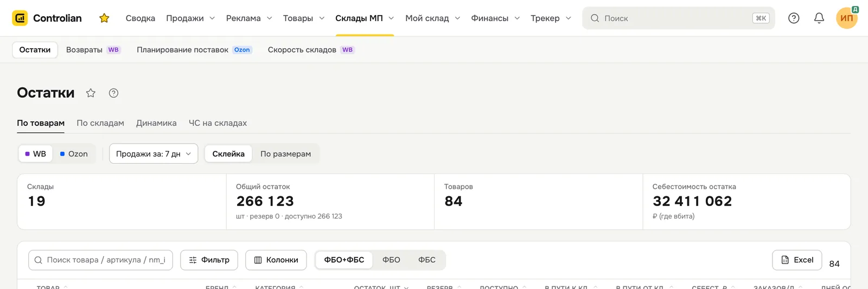
Task: Click the text 'шт · резерв 0 · доступно 266 123'
Action: click(289, 216)
